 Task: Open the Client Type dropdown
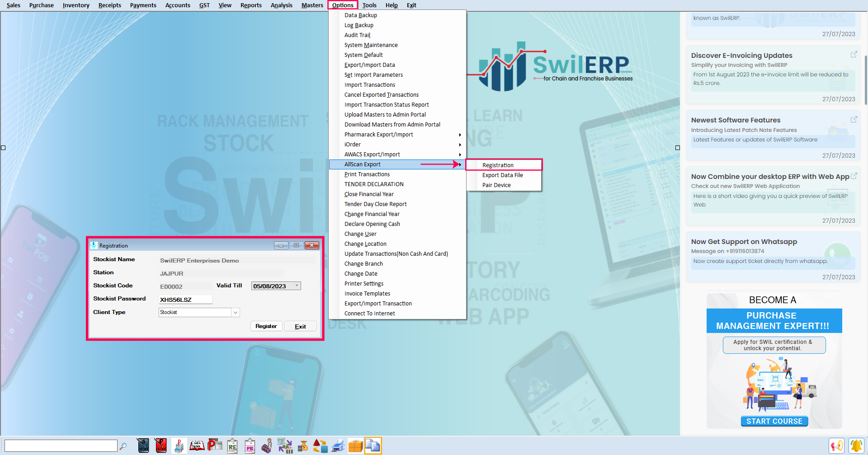pos(235,312)
